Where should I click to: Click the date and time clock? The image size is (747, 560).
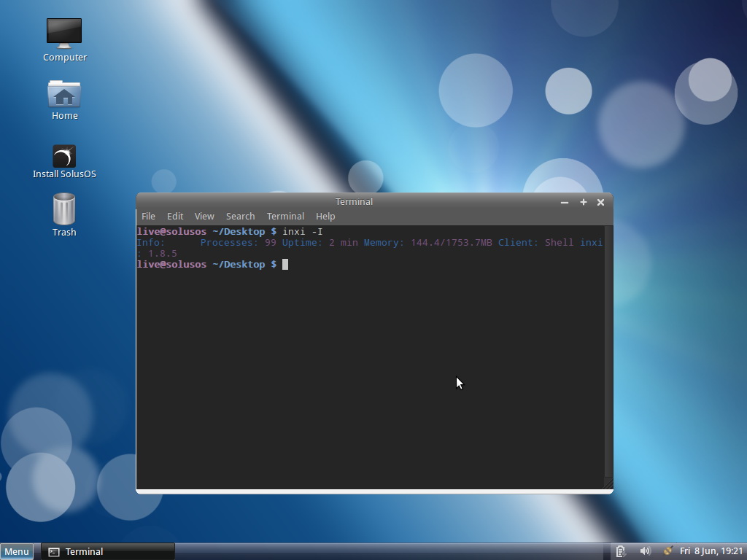(711, 551)
